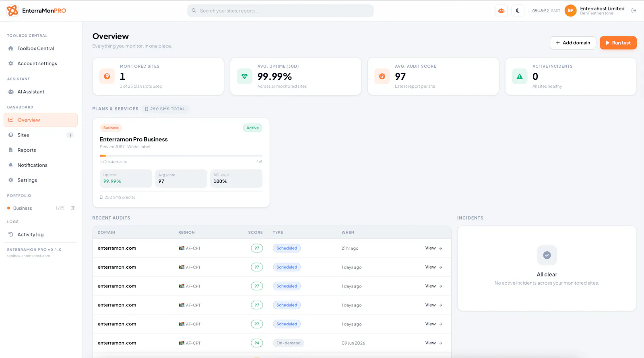Click the Active status badge on the plan card

tap(252, 128)
